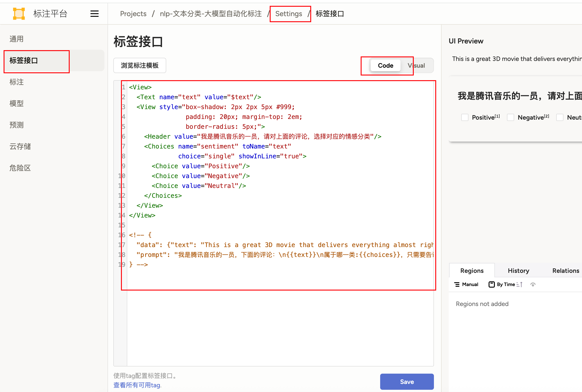Click code line Choice value="Neutral"

[x=199, y=186]
